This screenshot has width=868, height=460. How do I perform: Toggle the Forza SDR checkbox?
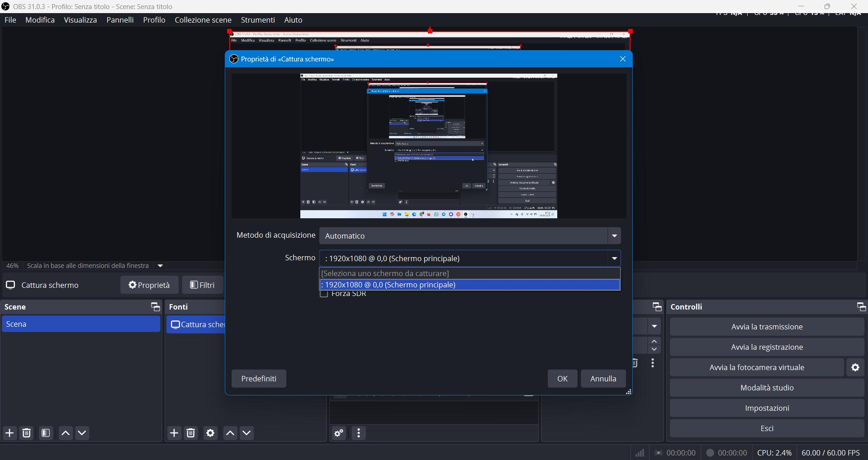tap(324, 294)
